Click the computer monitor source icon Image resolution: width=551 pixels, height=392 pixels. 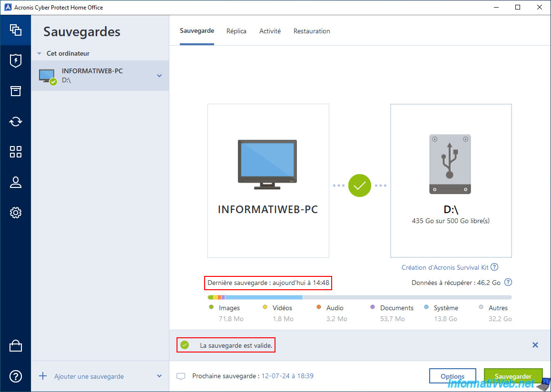[267, 165]
